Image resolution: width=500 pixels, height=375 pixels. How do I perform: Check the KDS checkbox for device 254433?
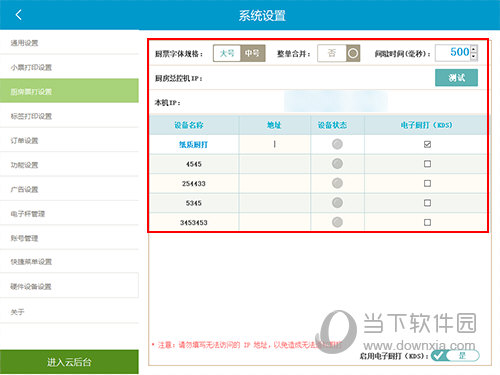click(427, 183)
